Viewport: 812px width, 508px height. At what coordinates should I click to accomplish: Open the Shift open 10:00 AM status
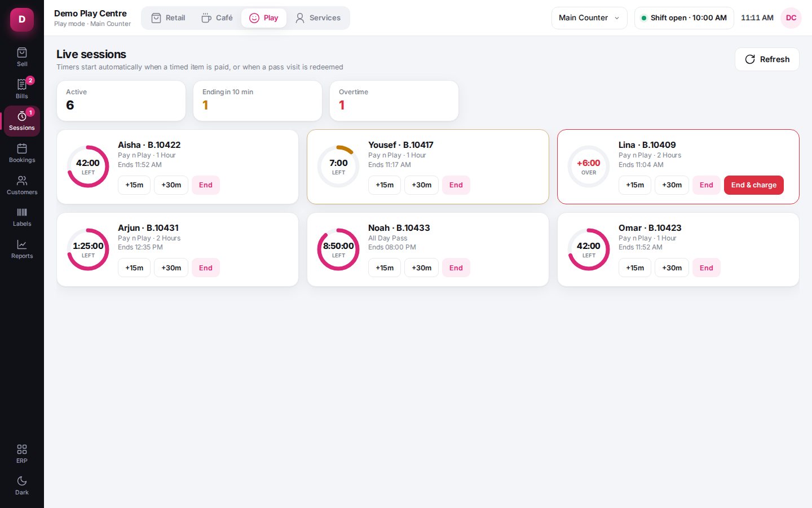tap(684, 18)
